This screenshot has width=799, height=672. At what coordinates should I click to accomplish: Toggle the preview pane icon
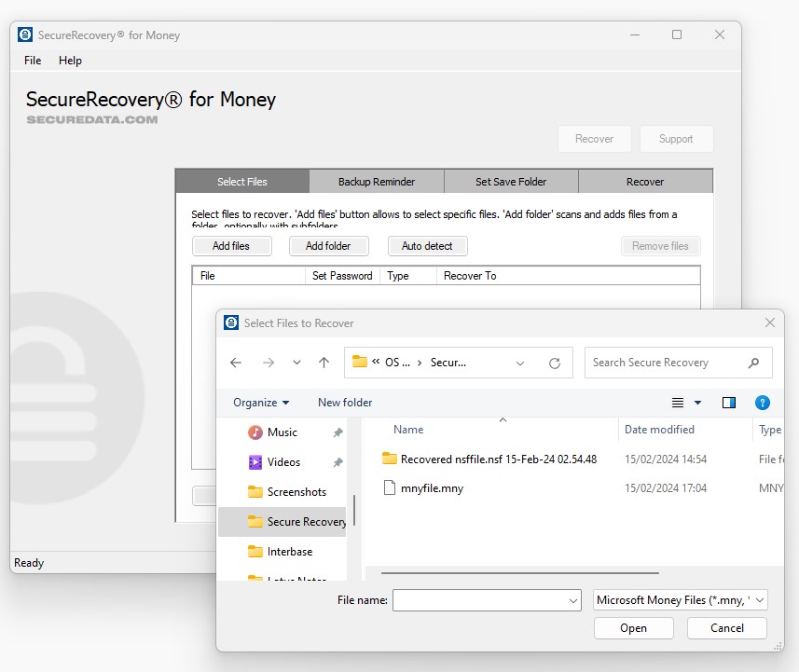click(729, 403)
